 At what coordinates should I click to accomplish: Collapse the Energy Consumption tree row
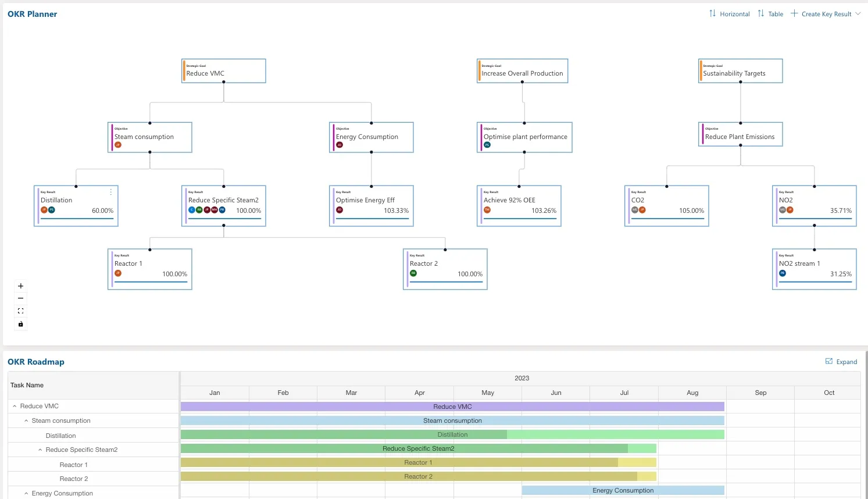(26, 493)
